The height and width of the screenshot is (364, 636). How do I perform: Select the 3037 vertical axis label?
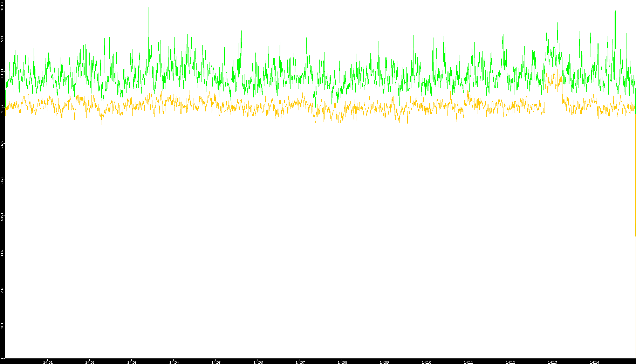coord(2,252)
